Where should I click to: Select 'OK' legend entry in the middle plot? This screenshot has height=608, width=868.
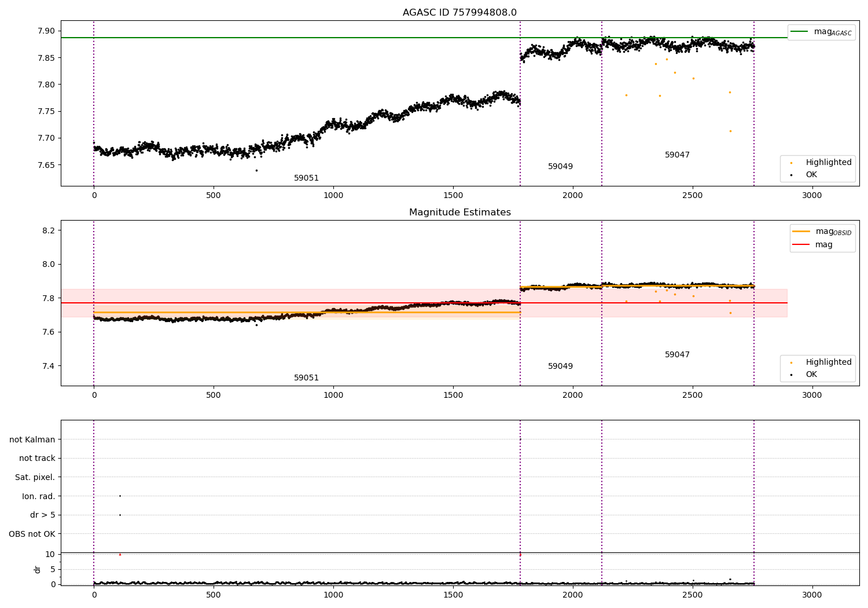point(811,375)
